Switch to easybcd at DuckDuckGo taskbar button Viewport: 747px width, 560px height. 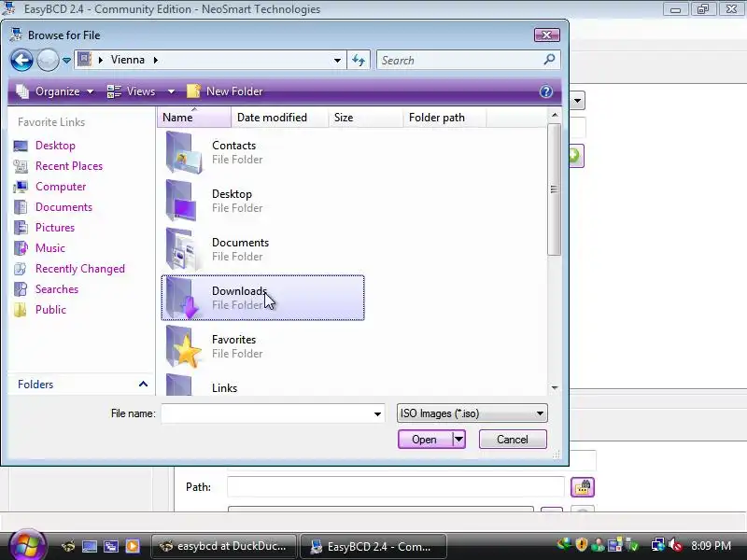(x=224, y=546)
